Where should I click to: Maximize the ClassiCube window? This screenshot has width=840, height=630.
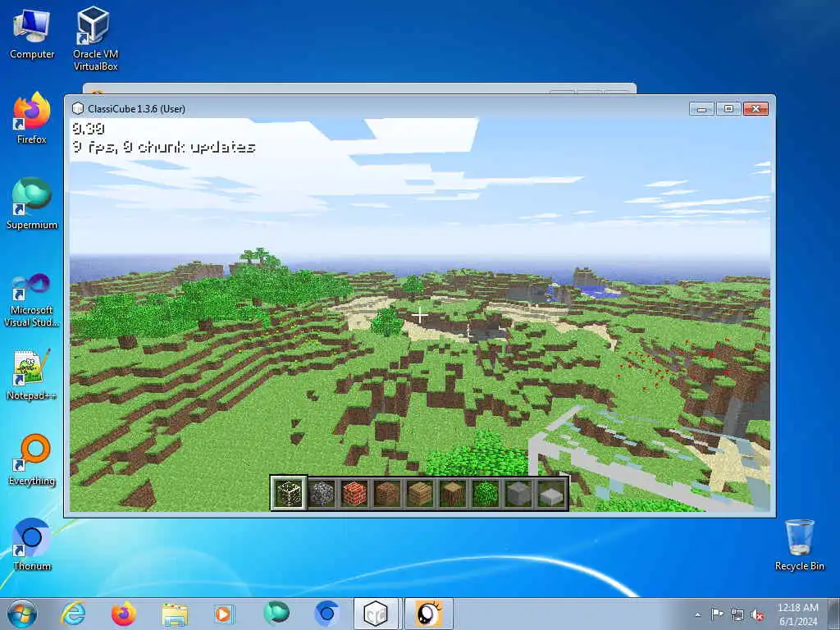(728, 109)
